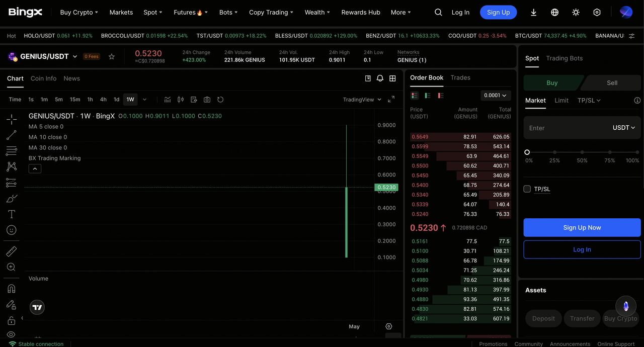The height and width of the screenshot is (347, 644).
Task: Click the Sign Up Now button
Action: [582, 227]
